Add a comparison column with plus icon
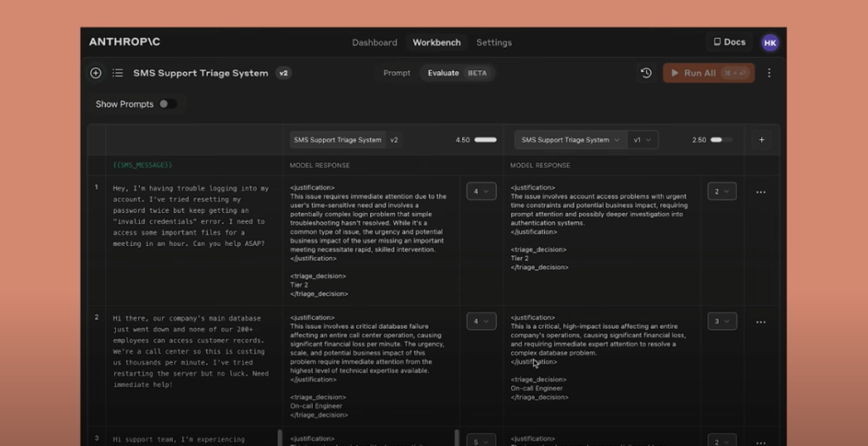This screenshot has height=446, width=868. tap(761, 140)
